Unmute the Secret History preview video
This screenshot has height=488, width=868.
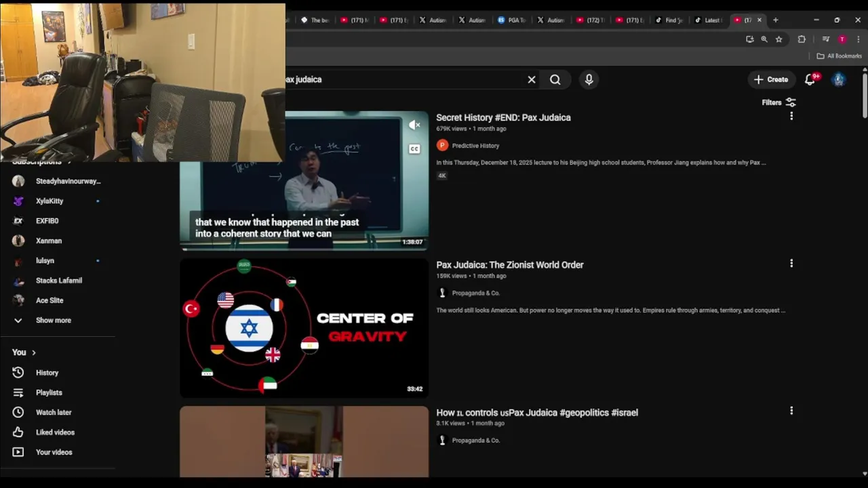coord(414,125)
